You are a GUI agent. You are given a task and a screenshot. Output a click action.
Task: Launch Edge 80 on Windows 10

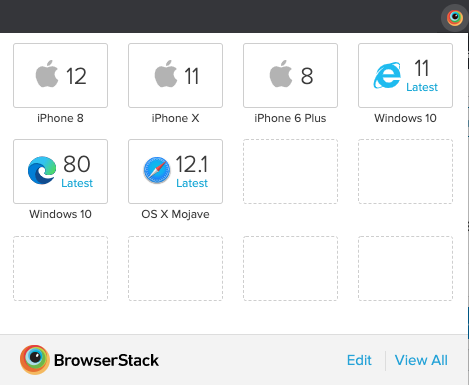click(60, 171)
